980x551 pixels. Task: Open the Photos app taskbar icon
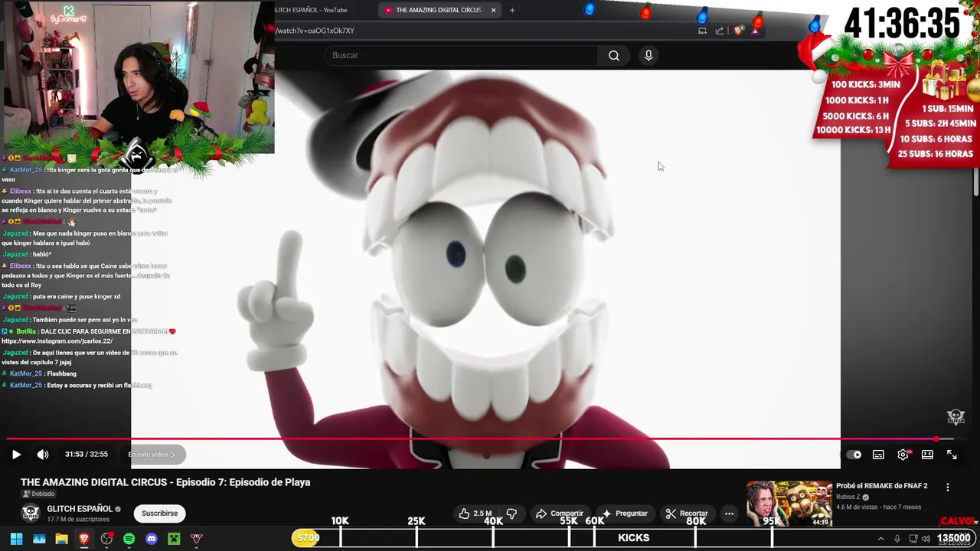[39, 539]
